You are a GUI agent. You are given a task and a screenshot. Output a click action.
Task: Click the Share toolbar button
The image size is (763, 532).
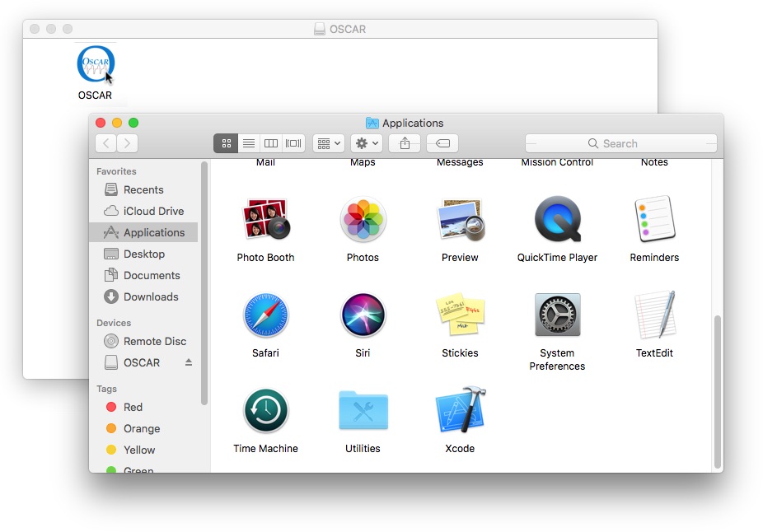click(x=405, y=143)
